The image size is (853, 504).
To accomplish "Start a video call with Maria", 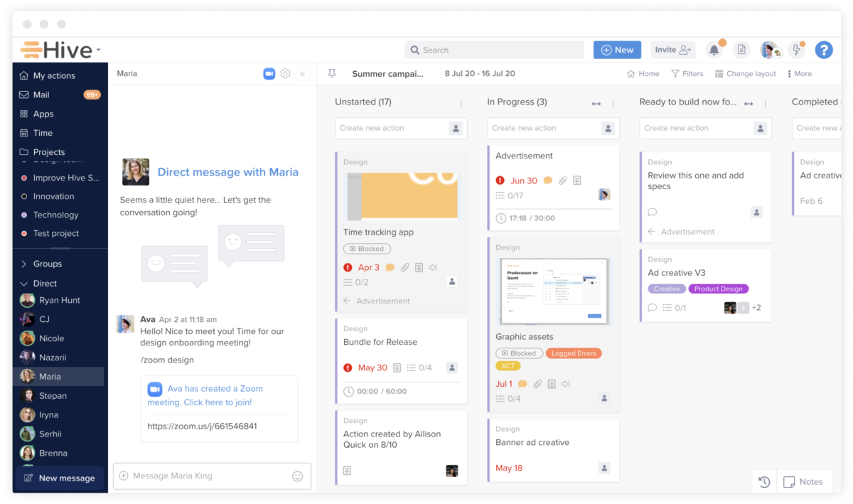I will pos(268,73).
